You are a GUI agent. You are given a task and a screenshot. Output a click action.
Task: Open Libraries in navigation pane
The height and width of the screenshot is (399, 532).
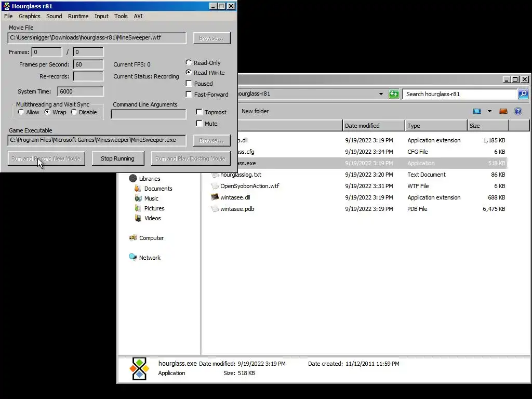tap(144, 179)
